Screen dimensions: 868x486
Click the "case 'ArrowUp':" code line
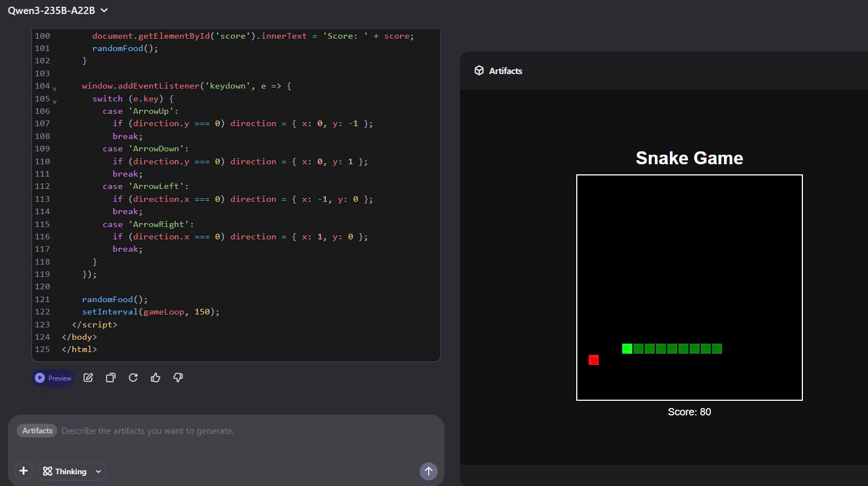(141, 111)
